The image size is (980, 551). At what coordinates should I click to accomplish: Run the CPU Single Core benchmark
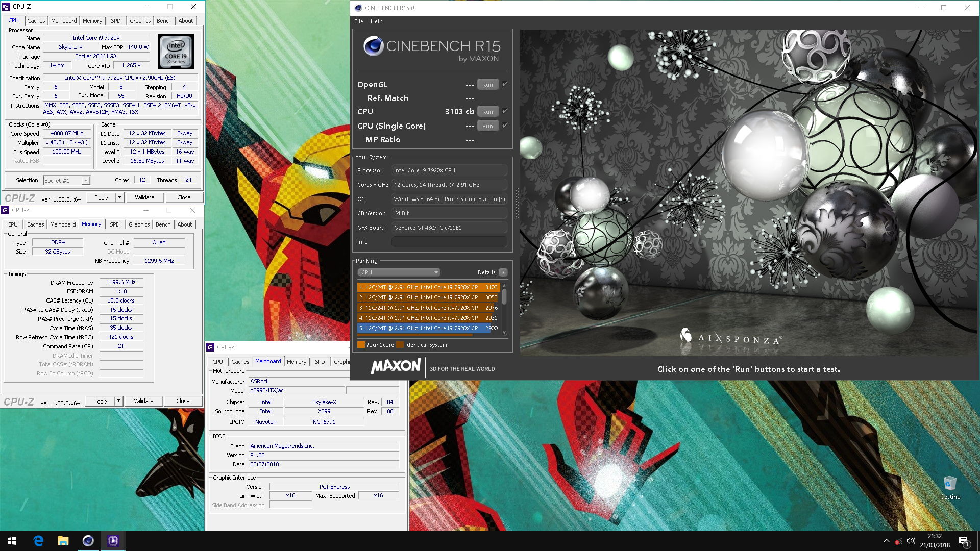pyautogui.click(x=487, y=126)
